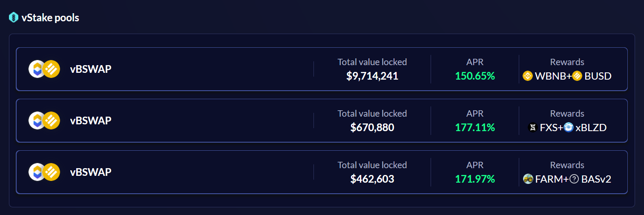The height and width of the screenshot is (215, 644).
Task: Open the vBSWAP pool with $9,714,241 locked
Action: 322,69
